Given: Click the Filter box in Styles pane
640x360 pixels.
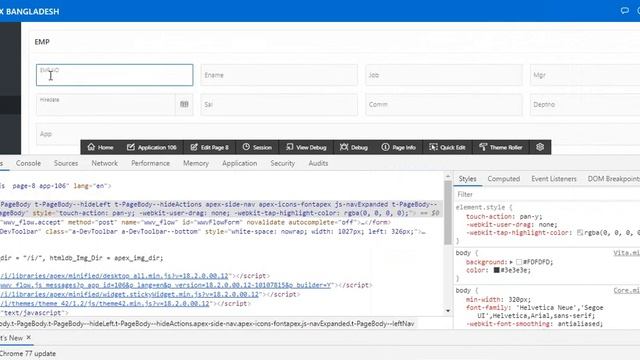Looking at the screenshot, I should (x=547, y=194).
